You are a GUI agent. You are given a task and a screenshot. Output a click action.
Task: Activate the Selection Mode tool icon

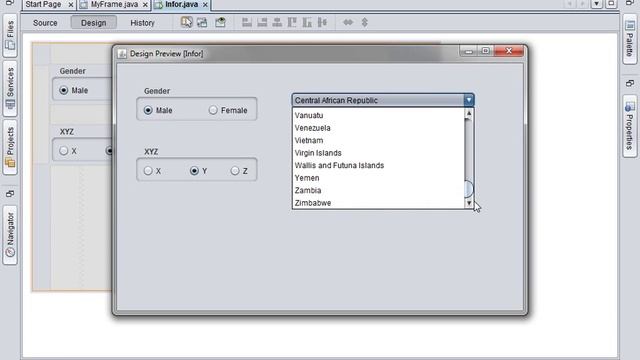click(187, 22)
